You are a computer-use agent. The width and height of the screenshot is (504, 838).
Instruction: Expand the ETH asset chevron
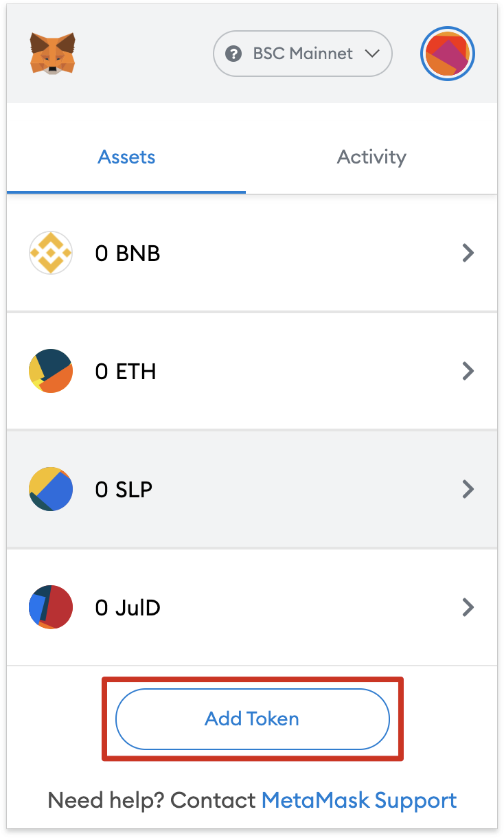point(468,372)
